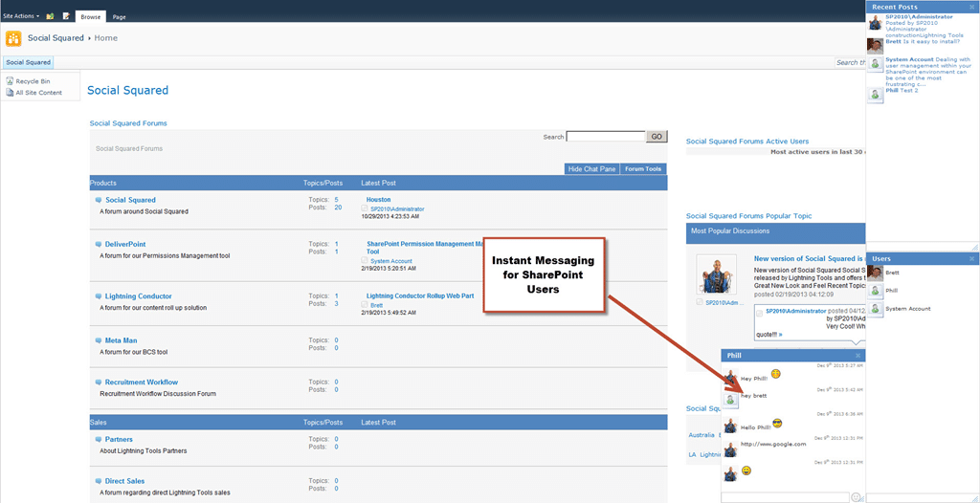Click the Phill chat message input field
Viewport: 980px width, 503px height.
(x=785, y=497)
